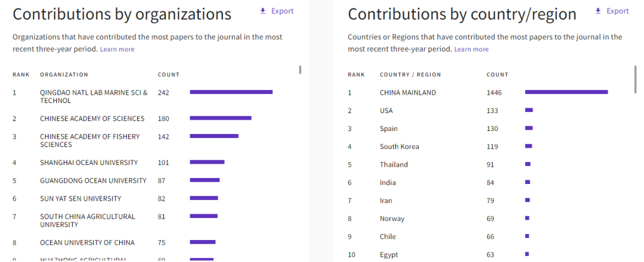Image resolution: width=644 pixels, height=262 pixels.
Task: Open Learn more link under country/region
Action: [471, 49]
